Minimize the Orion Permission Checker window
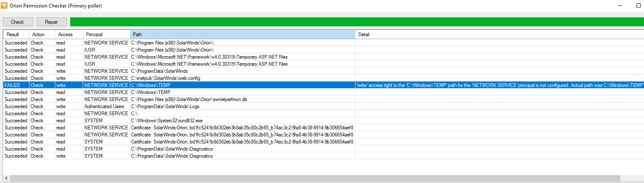The height and width of the screenshot is (183, 644). [620, 6]
